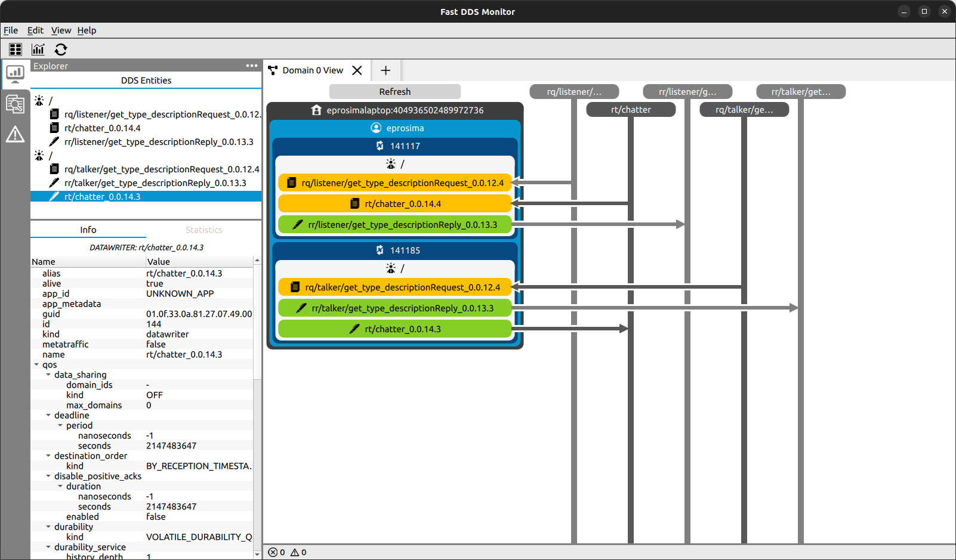This screenshot has width=956, height=560.
Task: Click the rt/chatter topic header
Action: 631,110
